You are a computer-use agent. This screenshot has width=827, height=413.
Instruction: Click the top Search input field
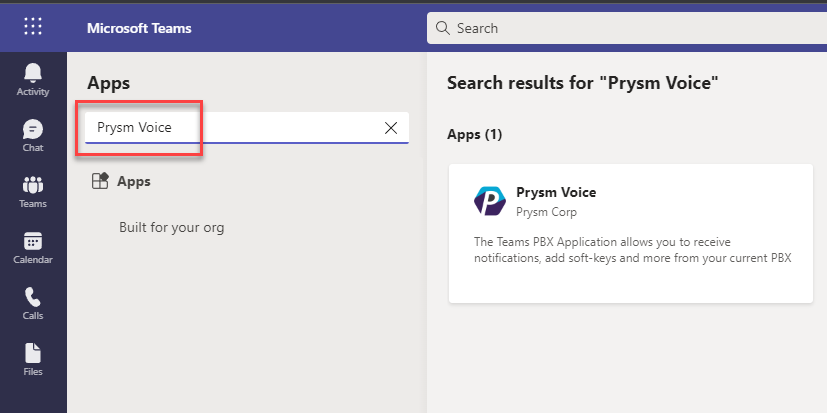627,28
